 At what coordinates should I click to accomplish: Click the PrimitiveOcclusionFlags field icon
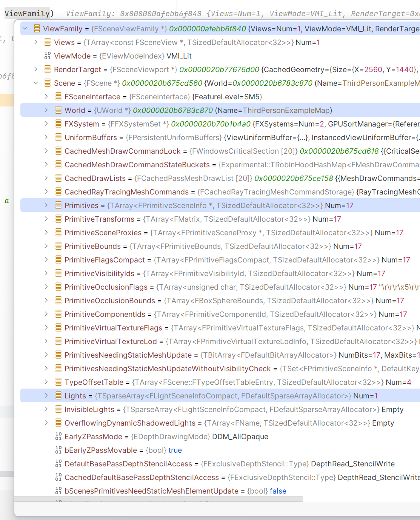[58, 287]
